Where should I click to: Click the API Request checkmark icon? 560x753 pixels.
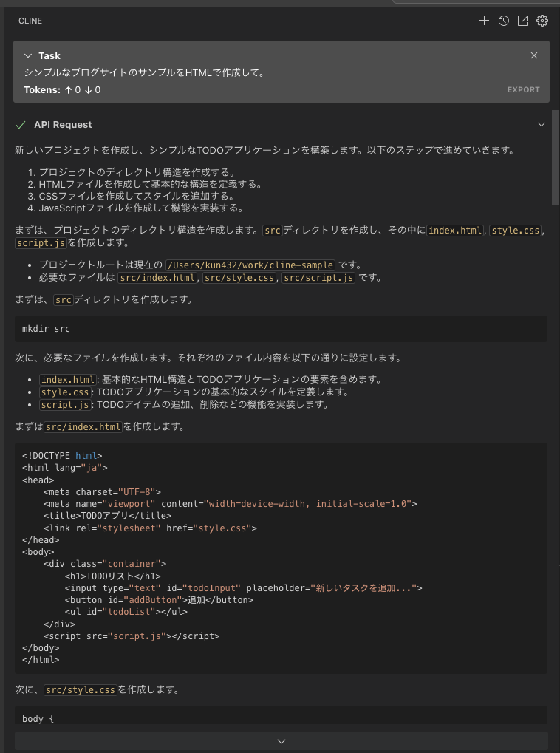click(21, 125)
